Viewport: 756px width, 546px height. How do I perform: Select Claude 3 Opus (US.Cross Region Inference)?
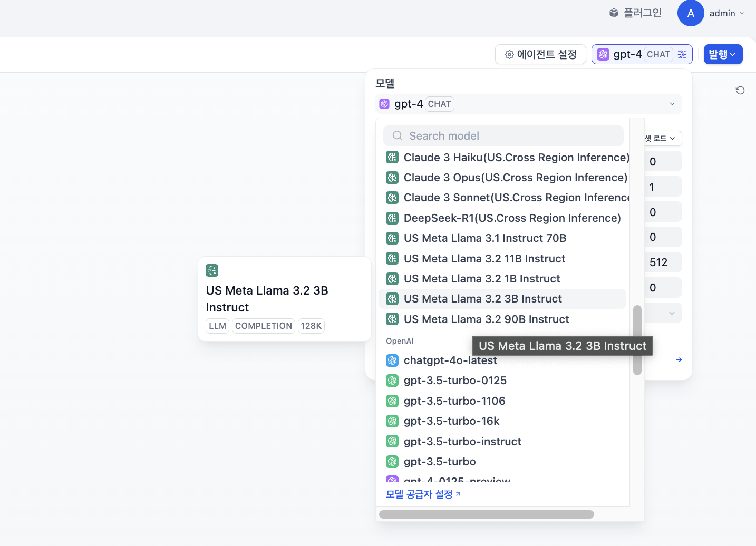pyautogui.click(x=503, y=178)
